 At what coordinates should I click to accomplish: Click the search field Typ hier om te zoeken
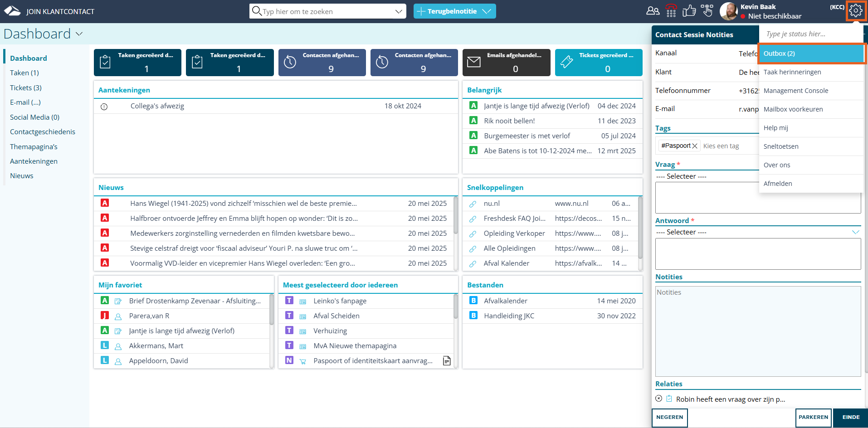(327, 11)
